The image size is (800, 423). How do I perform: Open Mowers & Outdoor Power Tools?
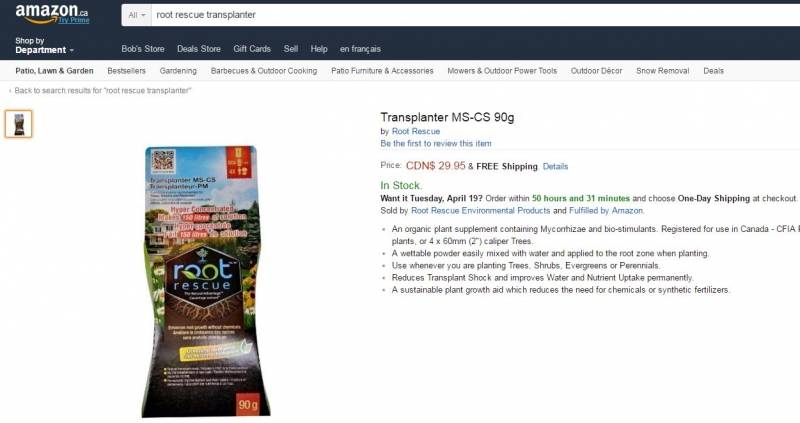pos(502,71)
